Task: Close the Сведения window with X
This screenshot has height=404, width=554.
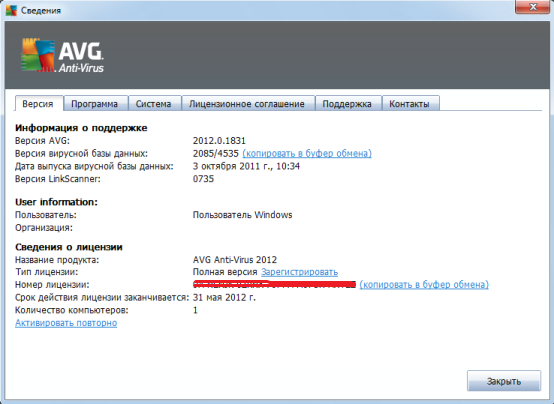Action: click(533, 7)
